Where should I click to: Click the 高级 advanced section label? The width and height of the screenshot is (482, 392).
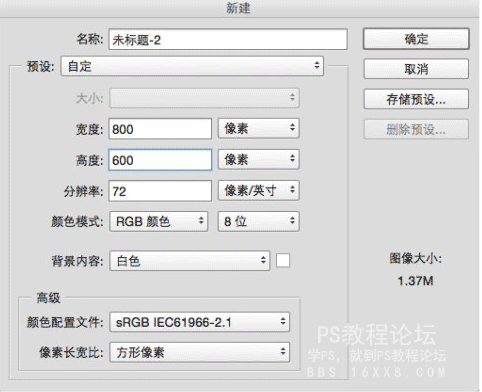point(48,297)
